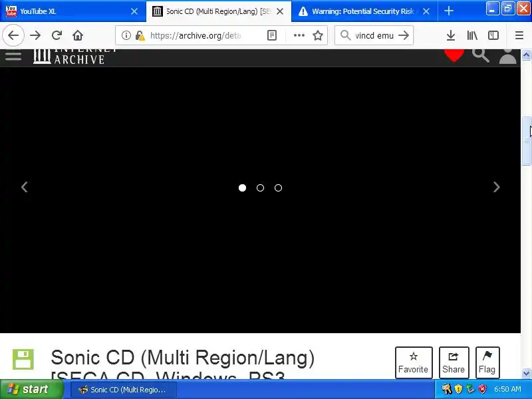Run the search with the arrow button
532x399 pixels.
pos(404,35)
